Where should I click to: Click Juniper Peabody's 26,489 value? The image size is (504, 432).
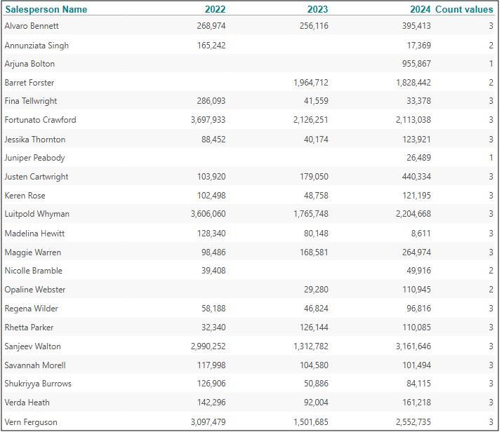click(x=417, y=158)
